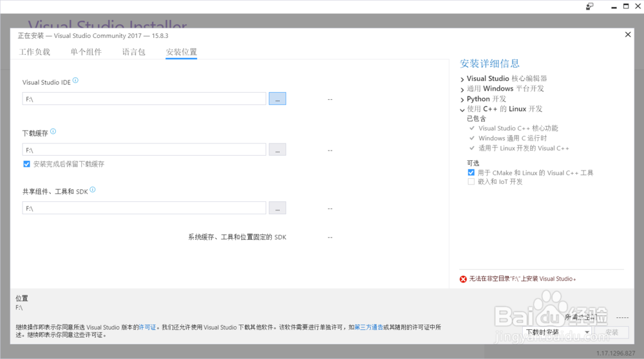Click the 安装 button
The height and width of the screenshot is (359, 644).
pos(612,333)
